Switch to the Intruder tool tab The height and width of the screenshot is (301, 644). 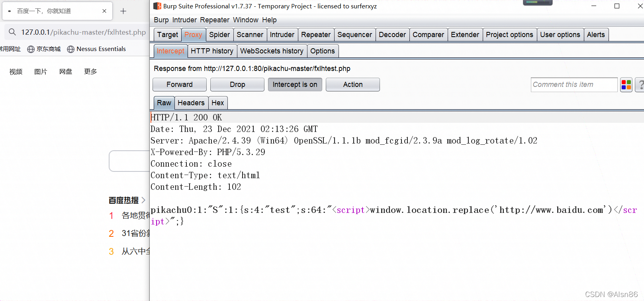click(282, 35)
